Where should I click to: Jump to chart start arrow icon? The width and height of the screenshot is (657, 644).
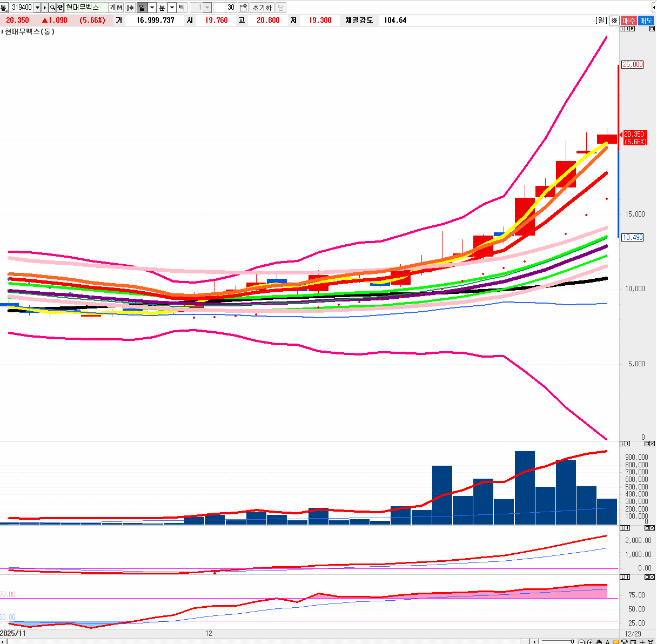(x=130, y=8)
